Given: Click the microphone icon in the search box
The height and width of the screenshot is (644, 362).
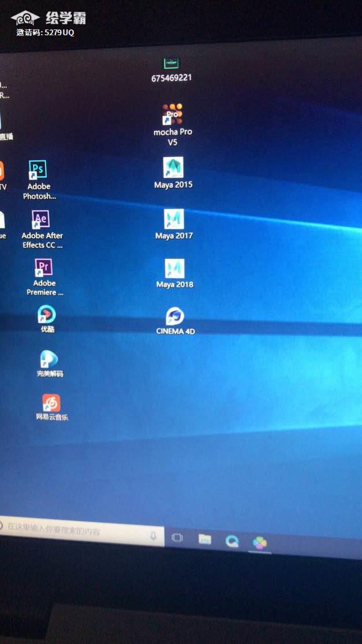Looking at the screenshot, I should tap(154, 537).
